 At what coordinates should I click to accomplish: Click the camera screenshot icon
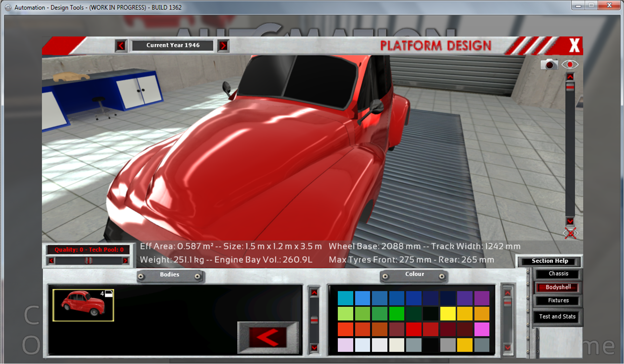(x=549, y=64)
